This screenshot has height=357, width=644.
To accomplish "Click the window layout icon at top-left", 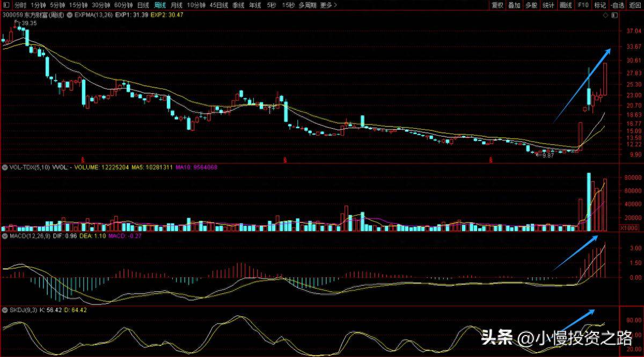I will pos(5,5).
